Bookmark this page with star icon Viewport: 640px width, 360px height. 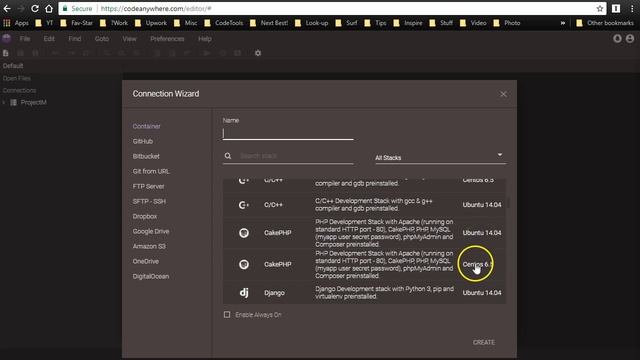(600, 8)
